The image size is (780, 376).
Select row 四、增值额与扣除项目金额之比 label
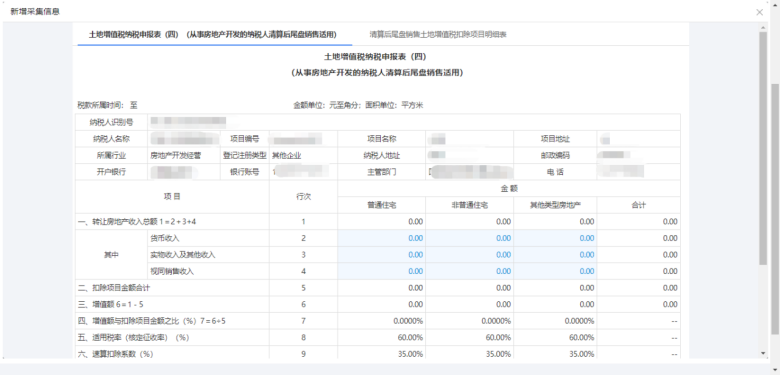(x=152, y=321)
